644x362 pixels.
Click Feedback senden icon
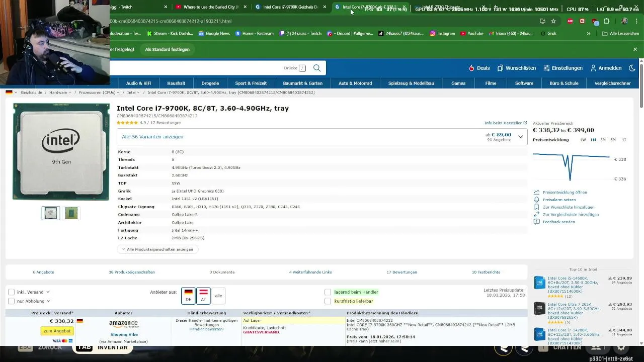(537, 222)
